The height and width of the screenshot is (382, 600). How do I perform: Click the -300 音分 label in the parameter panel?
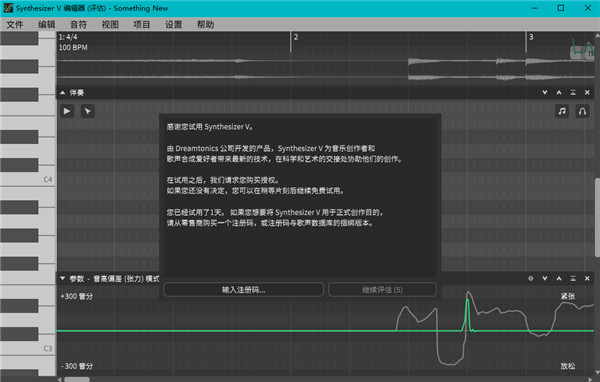[77, 366]
